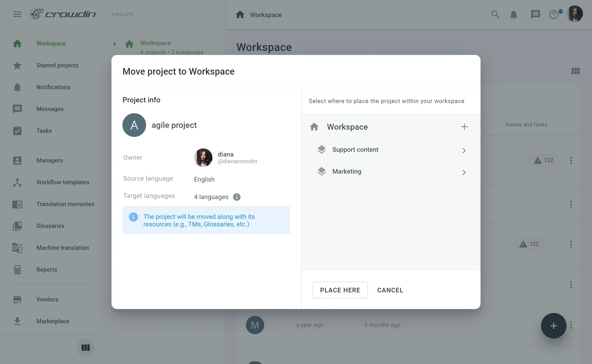Add a new group with the plus icon
The height and width of the screenshot is (364, 592).
464,127
